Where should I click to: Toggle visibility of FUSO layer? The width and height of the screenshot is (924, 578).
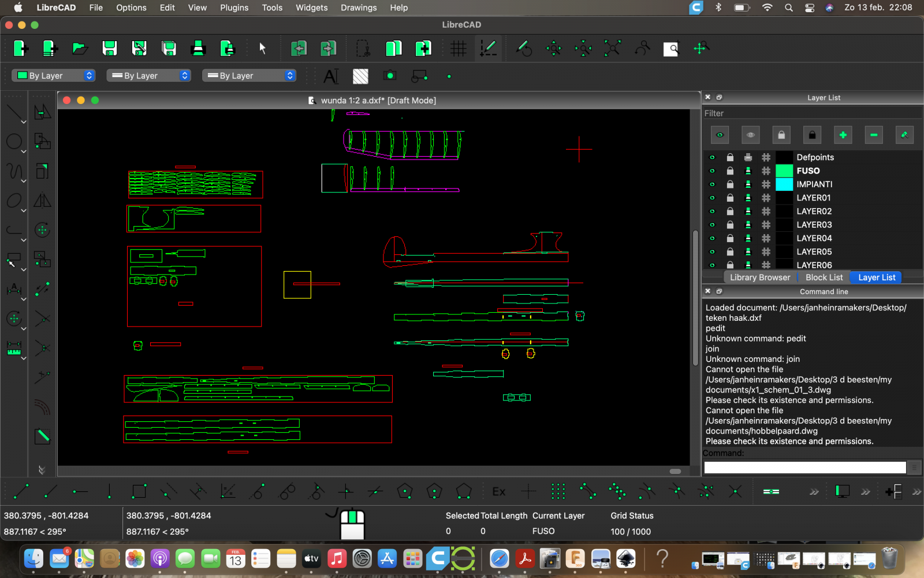[712, 171]
